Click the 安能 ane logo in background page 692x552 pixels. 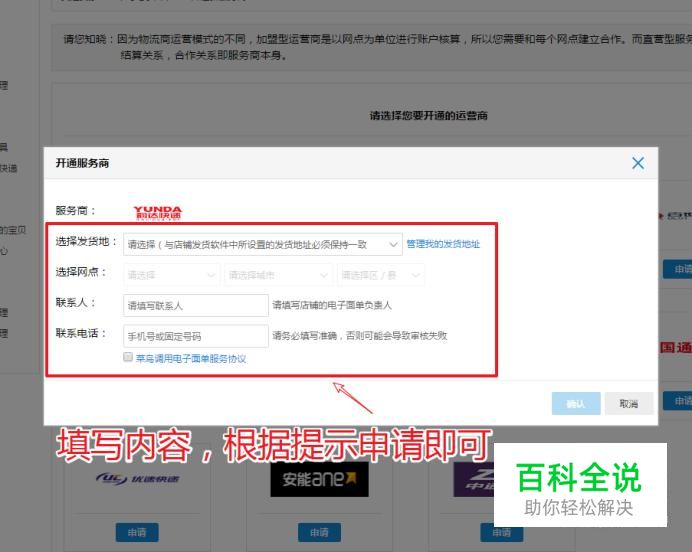click(320, 479)
